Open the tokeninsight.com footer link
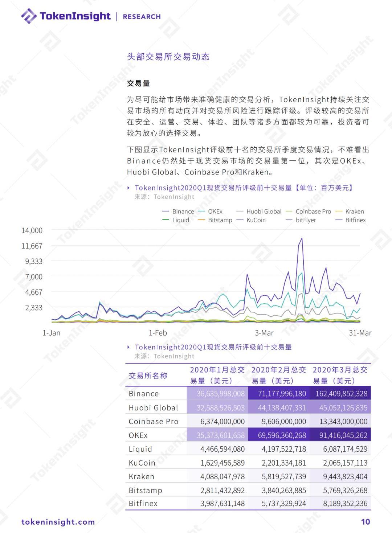 [x=58, y=522]
